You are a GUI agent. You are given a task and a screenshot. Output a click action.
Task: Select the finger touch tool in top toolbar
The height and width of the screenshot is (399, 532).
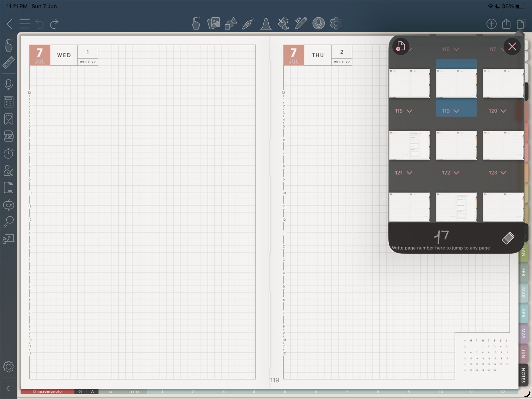tap(196, 23)
